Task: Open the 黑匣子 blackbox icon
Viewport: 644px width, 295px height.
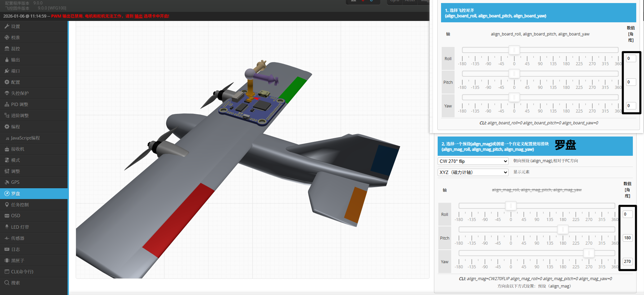Action: pos(7,261)
